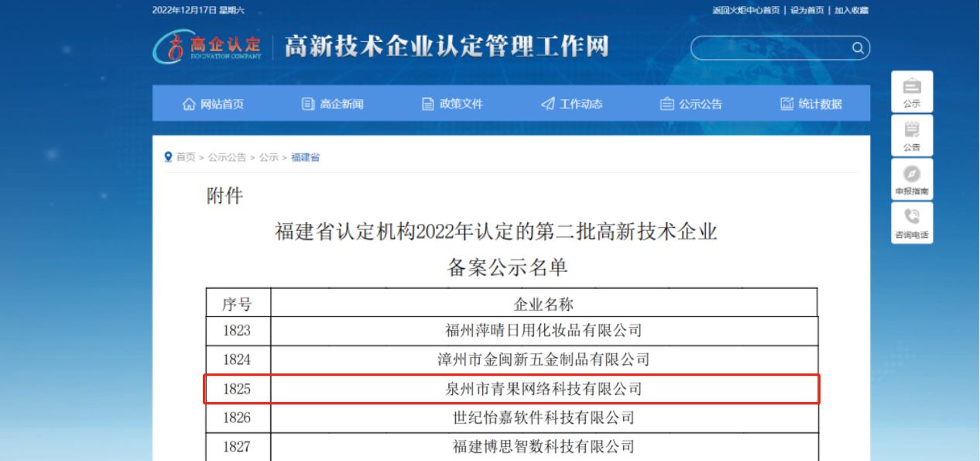
Task: Click the search magnifier icon
Action: (x=858, y=48)
